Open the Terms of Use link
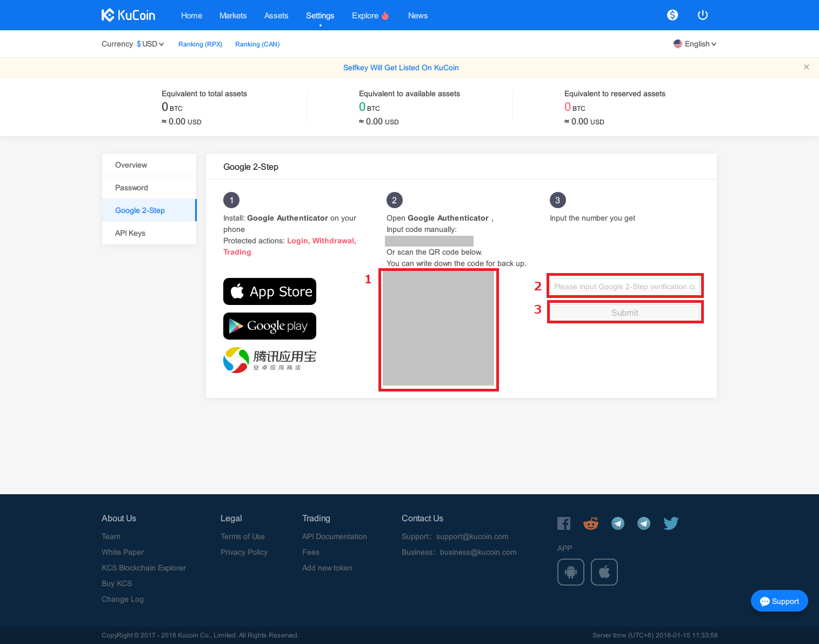819x644 pixels. point(243,536)
